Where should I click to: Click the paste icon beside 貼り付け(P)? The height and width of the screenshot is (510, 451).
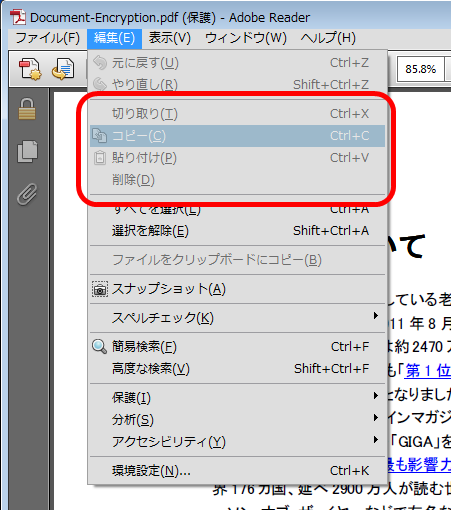coord(99,158)
